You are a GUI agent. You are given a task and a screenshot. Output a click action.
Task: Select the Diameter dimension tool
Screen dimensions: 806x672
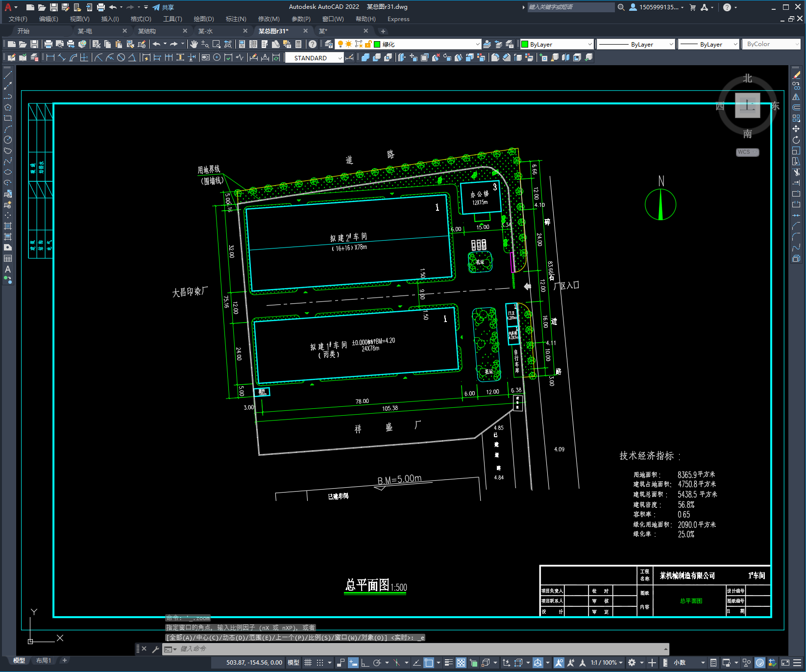click(x=121, y=57)
